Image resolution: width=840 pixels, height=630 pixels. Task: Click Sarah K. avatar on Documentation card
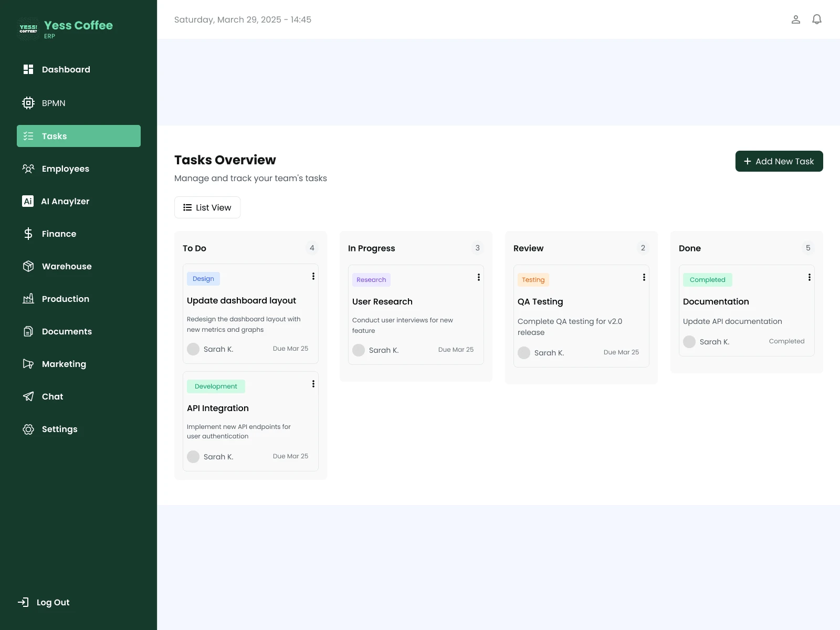tap(689, 342)
